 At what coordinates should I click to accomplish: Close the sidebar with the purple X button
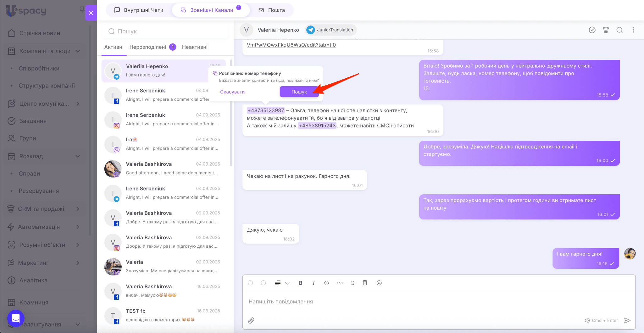(x=91, y=13)
